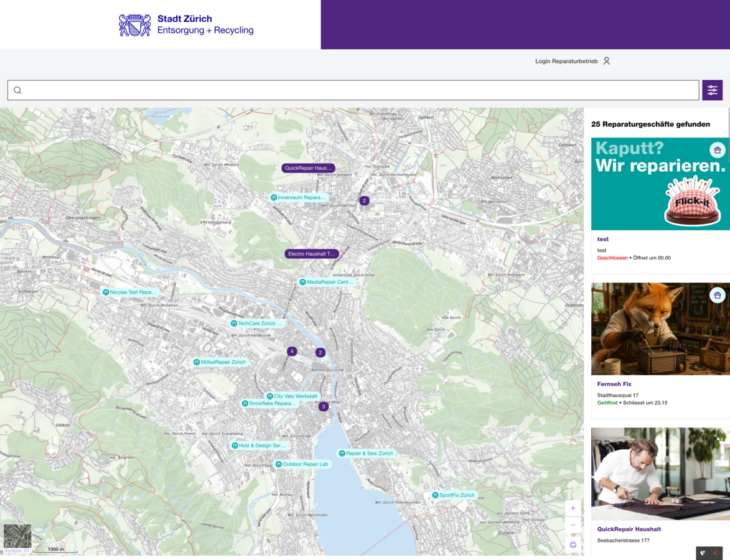Select QuickRepair Haus... map marker
Screen dimensions: 730x560
click(308, 168)
